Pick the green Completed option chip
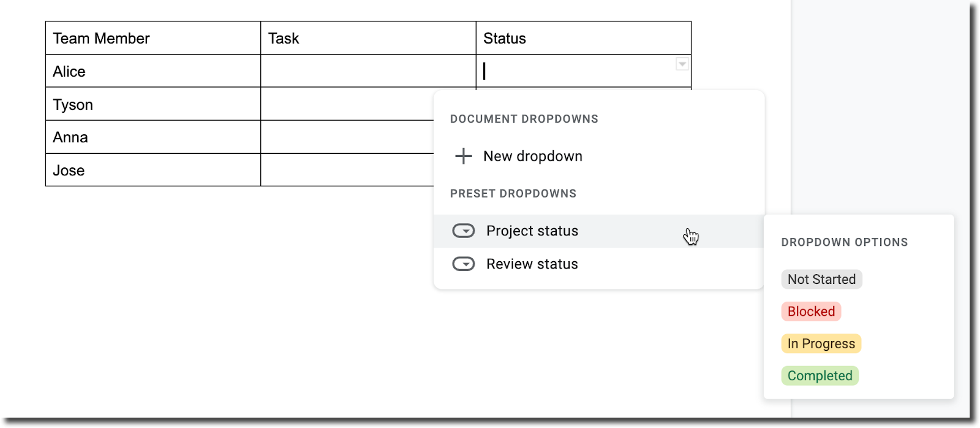 820,376
